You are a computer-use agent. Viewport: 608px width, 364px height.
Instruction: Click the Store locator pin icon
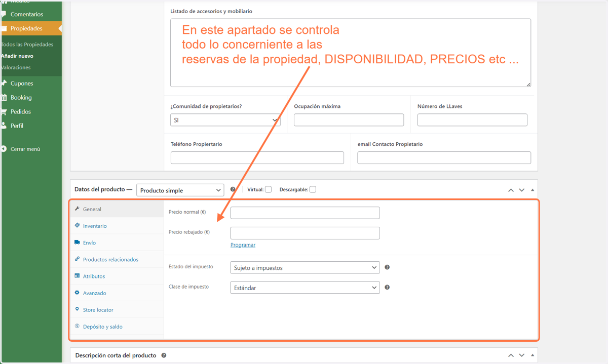pos(77,309)
